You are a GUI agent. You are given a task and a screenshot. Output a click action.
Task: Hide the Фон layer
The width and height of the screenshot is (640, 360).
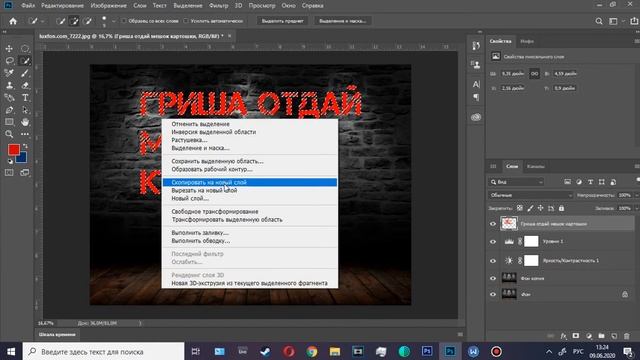(493, 294)
